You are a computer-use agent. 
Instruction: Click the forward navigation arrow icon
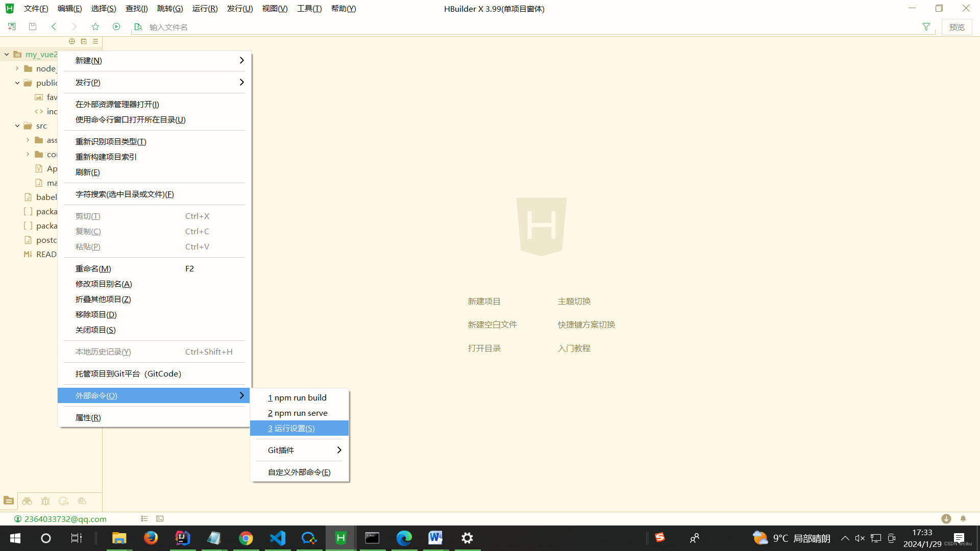coord(74,27)
